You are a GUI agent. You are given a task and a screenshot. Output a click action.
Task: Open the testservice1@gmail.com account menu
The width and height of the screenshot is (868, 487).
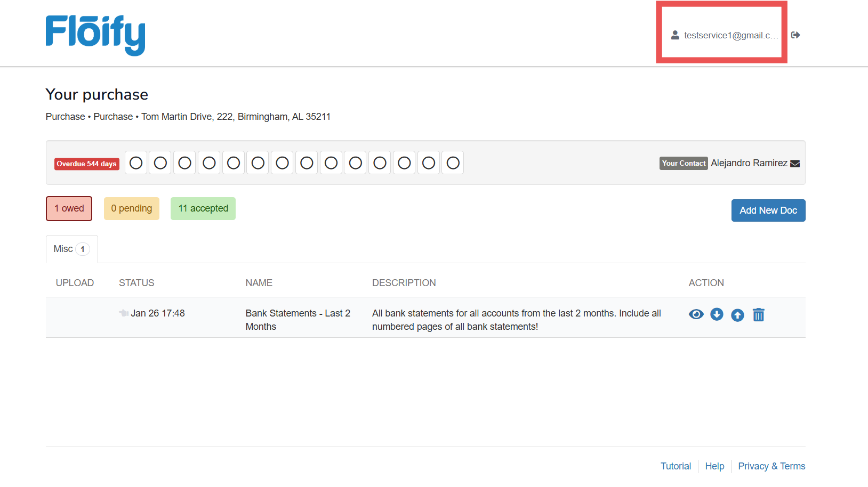730,35
